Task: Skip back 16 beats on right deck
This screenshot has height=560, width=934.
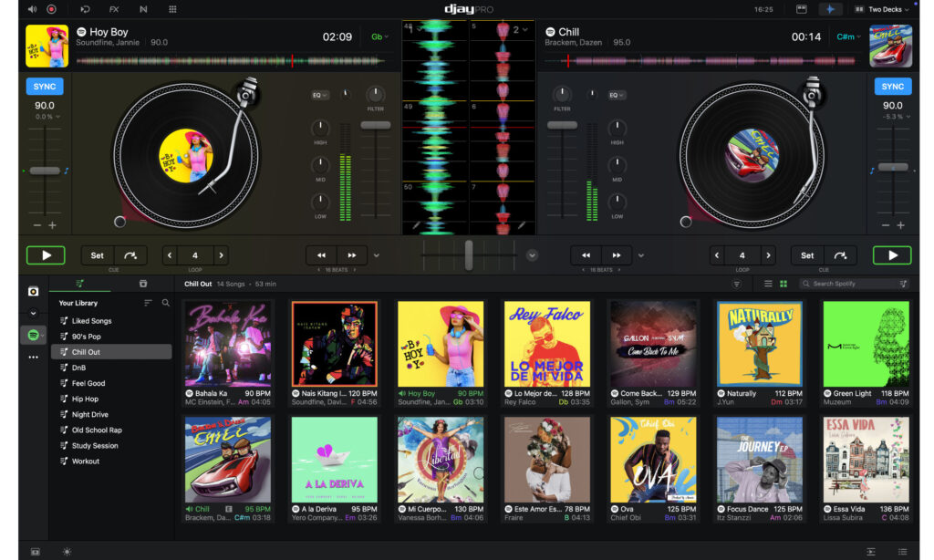Action: tap(586, 255)
